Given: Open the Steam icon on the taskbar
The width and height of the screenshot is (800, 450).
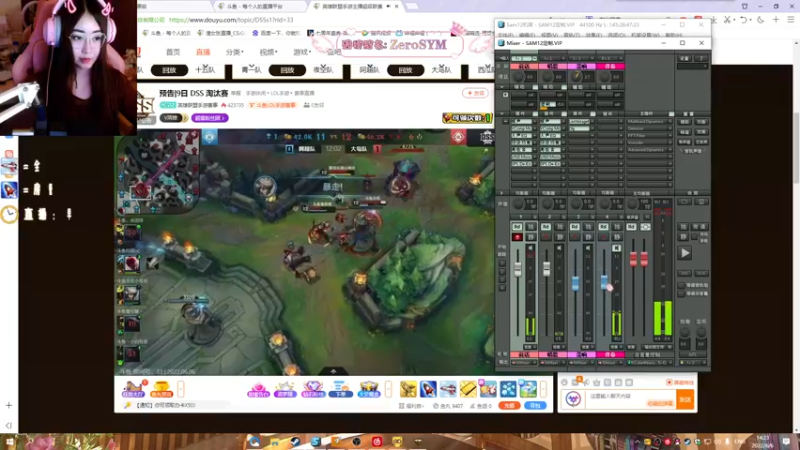Looking at the screenshot, I should click(295, 441).
